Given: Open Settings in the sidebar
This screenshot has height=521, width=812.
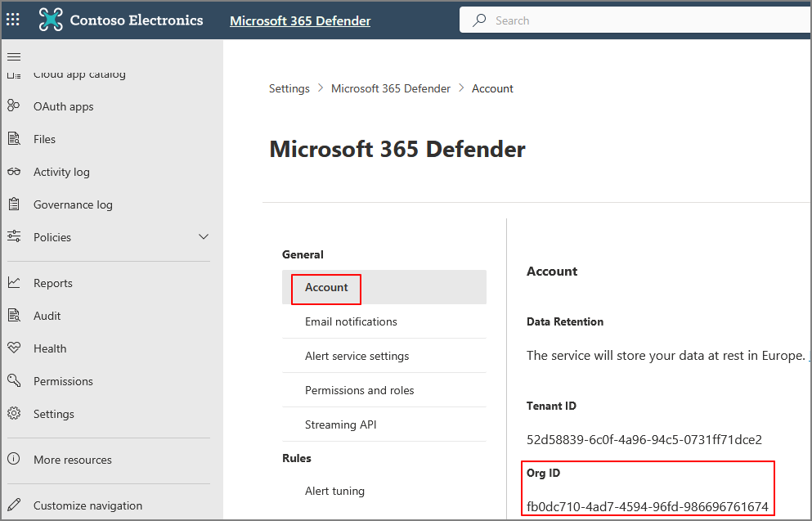Looking at the screenshot, I should point(53,414).
